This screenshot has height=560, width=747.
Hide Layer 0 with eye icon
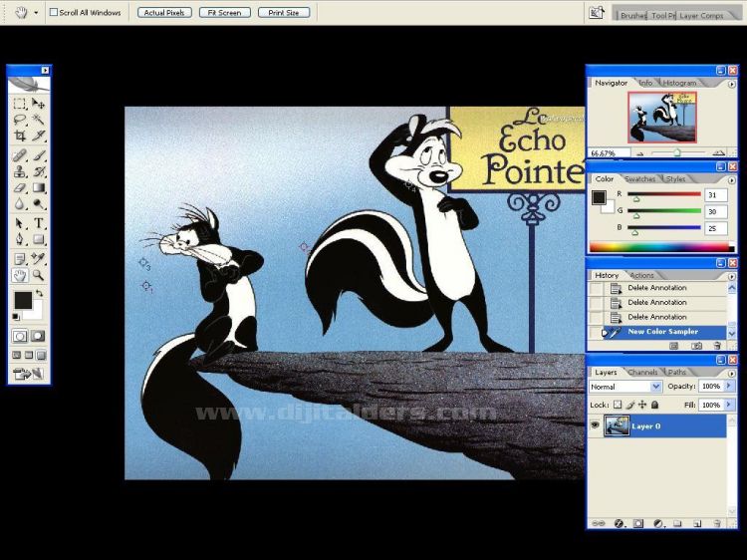pyautogui.click(x=595, y=425)
